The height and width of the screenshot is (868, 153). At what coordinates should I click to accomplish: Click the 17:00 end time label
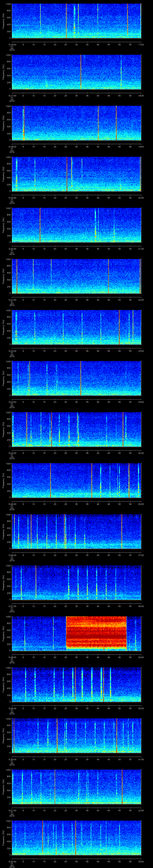click(141, 44)
